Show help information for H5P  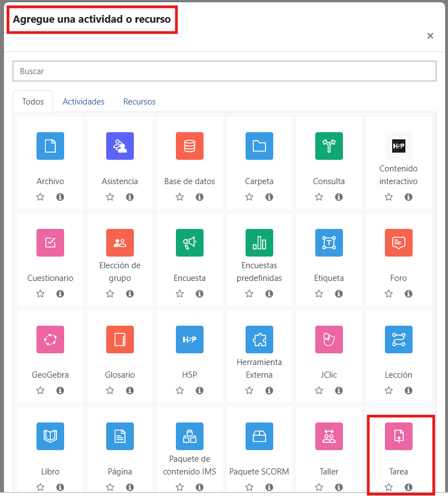pyautogui.click(x=199, y=390)
